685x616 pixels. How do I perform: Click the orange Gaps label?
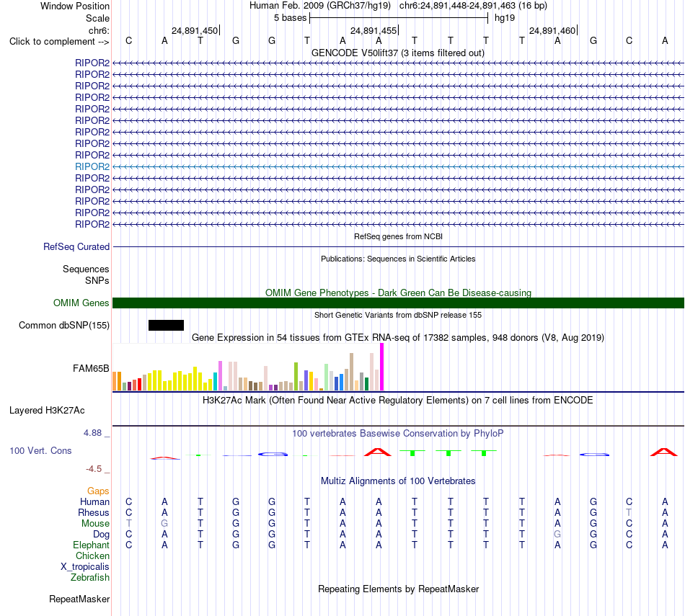click(98, 491)
